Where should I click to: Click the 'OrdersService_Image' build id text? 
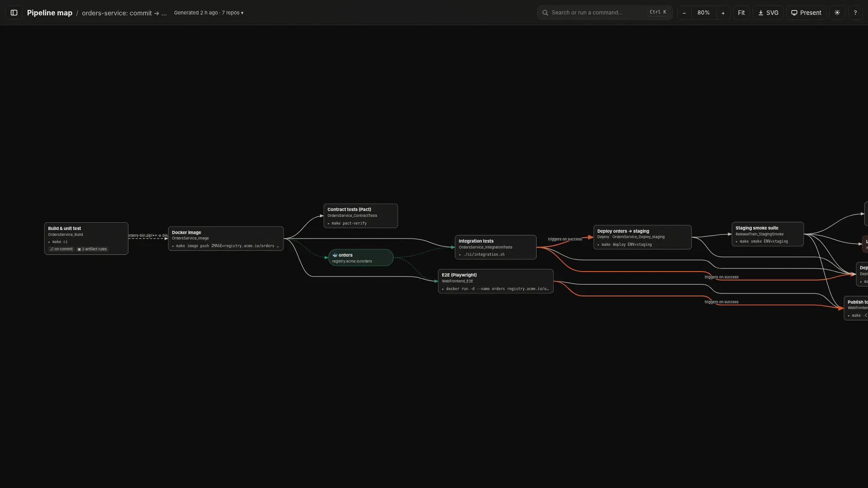tap(190, 238)
